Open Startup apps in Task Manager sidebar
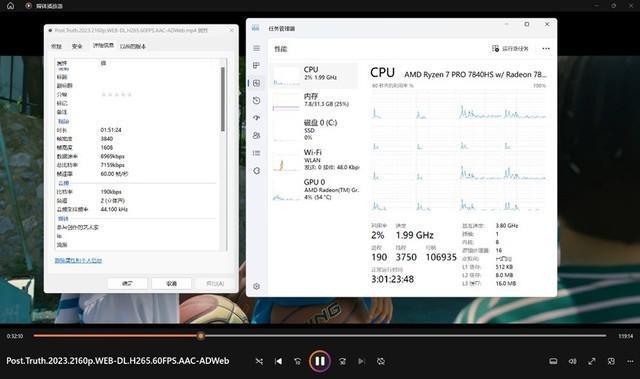 [x=256, y=118]
